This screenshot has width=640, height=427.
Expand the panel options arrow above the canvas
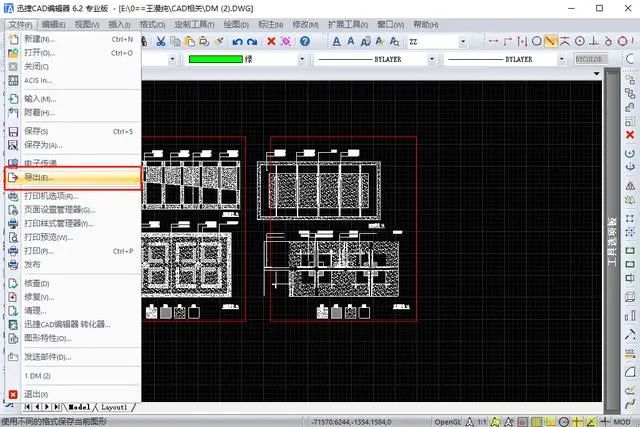597,74
